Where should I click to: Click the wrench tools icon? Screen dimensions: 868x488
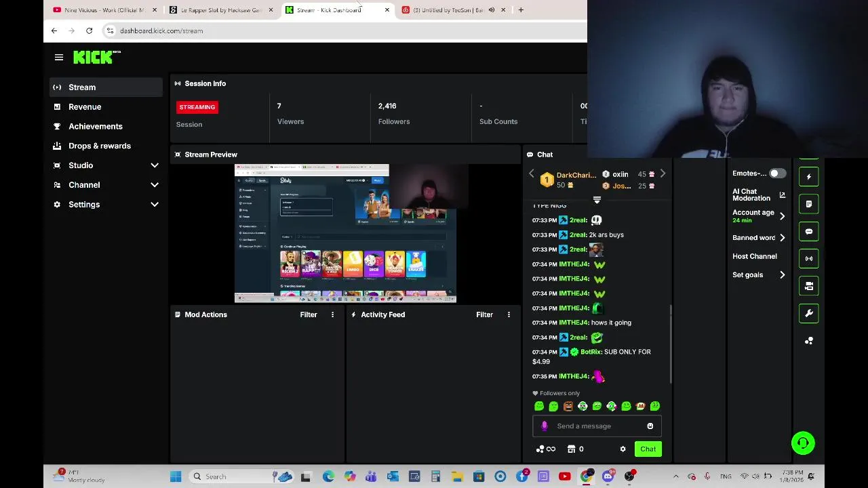[809, 313]
